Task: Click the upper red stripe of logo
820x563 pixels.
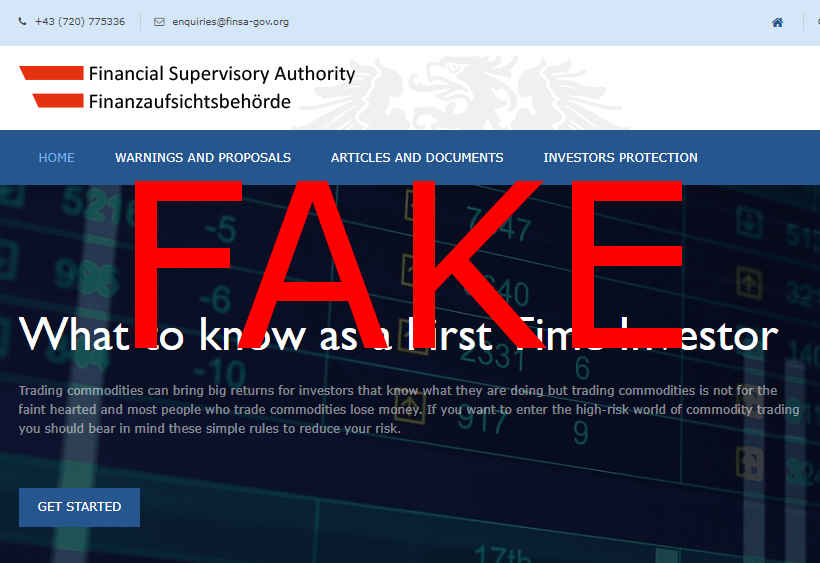Action: [51, 73]
